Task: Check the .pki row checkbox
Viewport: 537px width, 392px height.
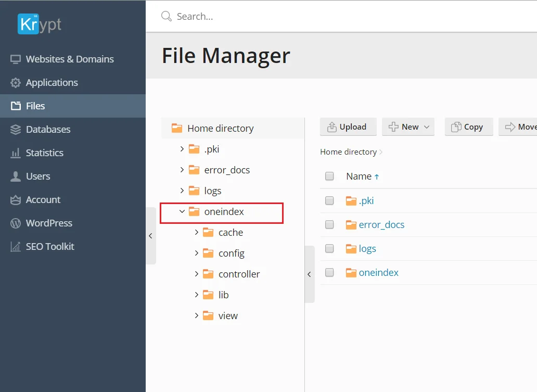Action: click(x=329, y=200)
